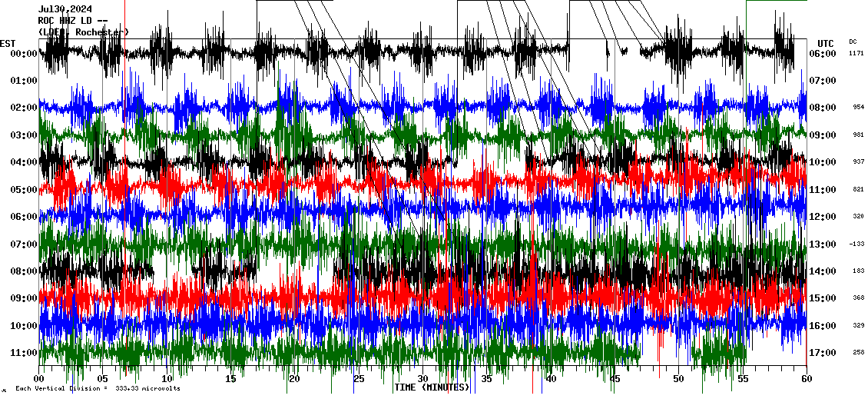The image size is (868, 399).
Task: Select the 15 minute tick on the time axis
Action: point(231,379)
